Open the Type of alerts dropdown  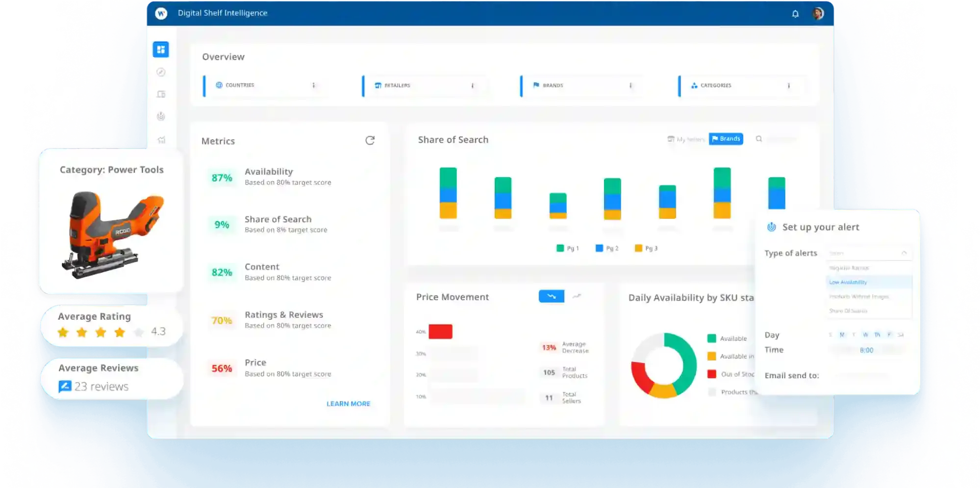(x=868, y=253)
